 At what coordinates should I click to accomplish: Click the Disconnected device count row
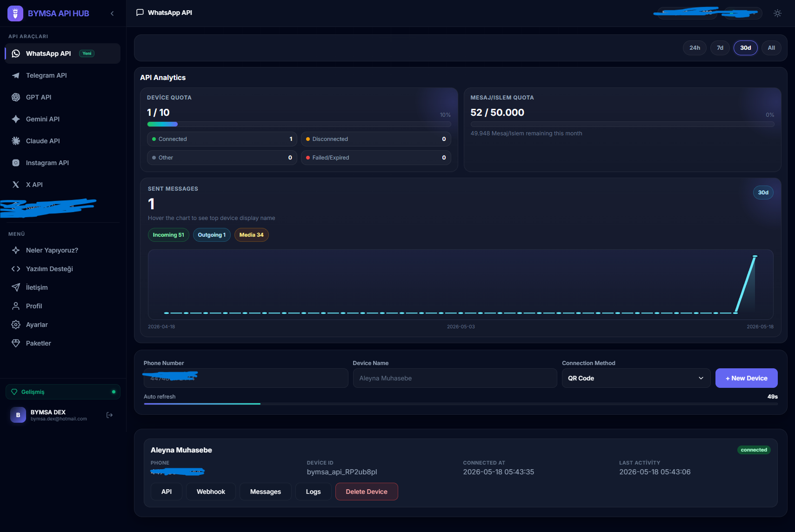(x=376, y=139)
